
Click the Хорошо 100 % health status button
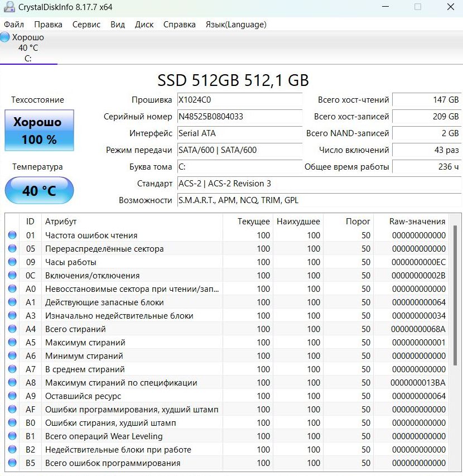39,131
